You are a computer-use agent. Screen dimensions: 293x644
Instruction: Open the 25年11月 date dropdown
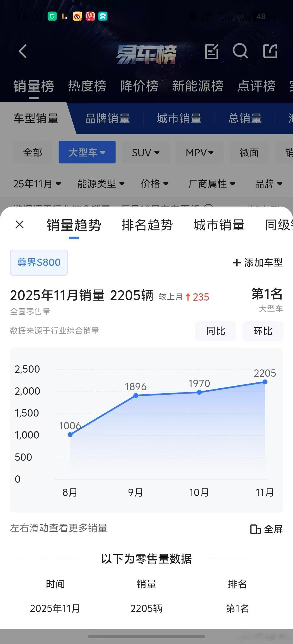tap(37, 184)
